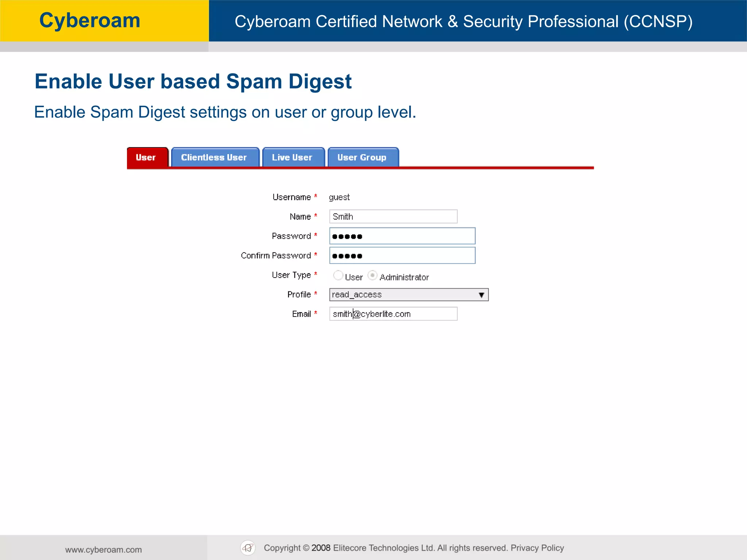Visit the www.cyberoam.com link

click(104, 550)
